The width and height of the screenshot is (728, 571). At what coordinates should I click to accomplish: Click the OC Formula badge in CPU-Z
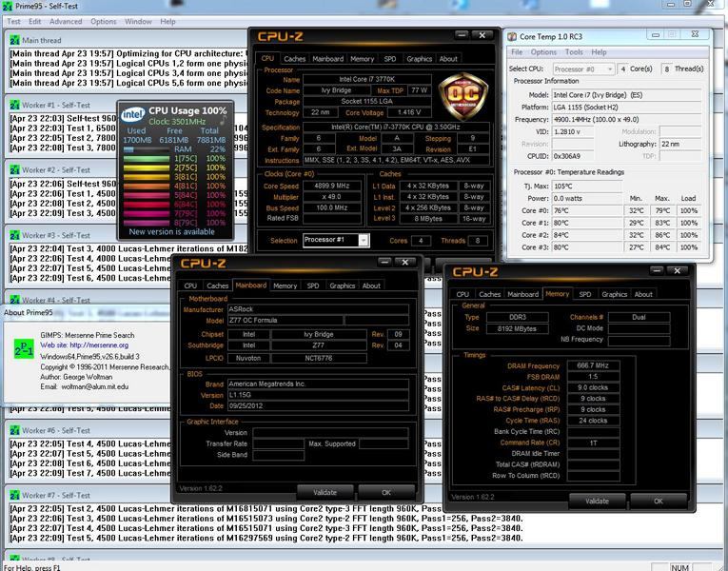pyautogui.click(x=462, y=95)
